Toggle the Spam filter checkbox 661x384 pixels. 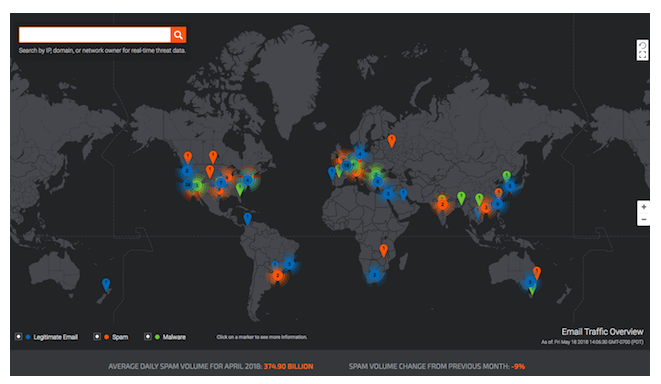97,336
